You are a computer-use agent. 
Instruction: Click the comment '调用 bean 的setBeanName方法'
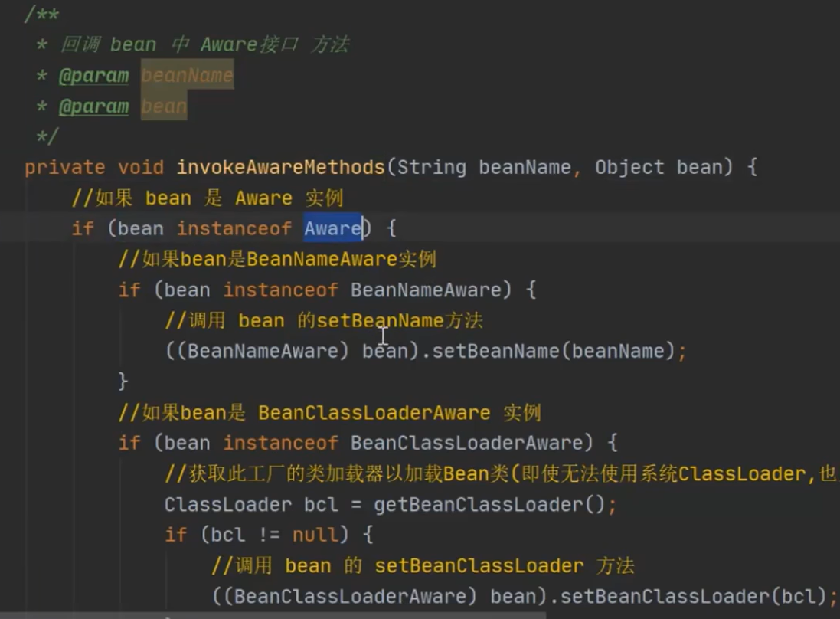324,320
